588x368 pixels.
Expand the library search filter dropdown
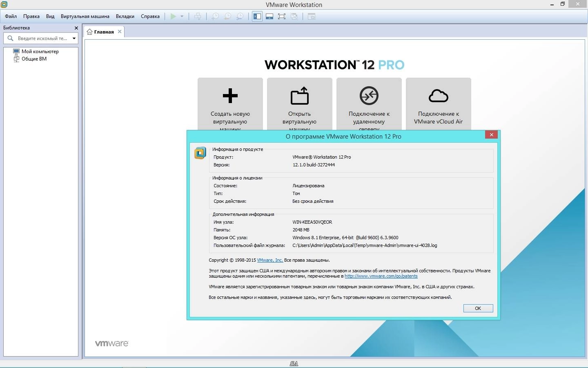coord(74,38)
